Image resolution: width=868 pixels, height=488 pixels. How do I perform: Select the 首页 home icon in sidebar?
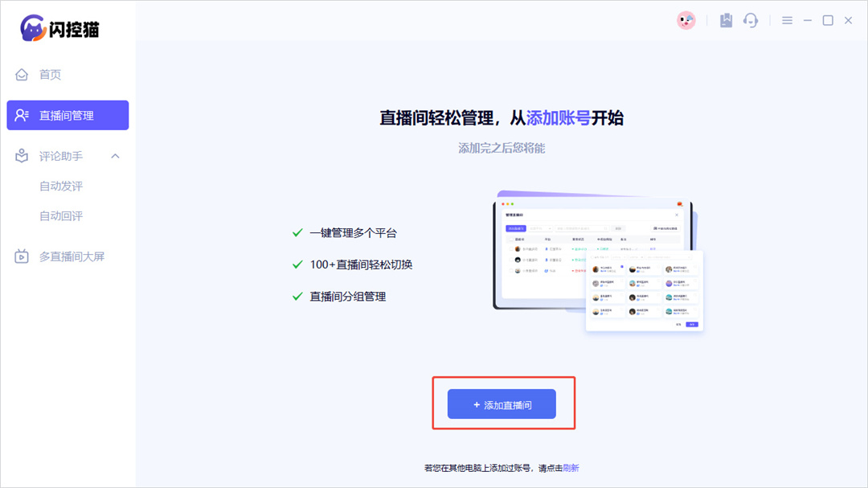point(21,74)
